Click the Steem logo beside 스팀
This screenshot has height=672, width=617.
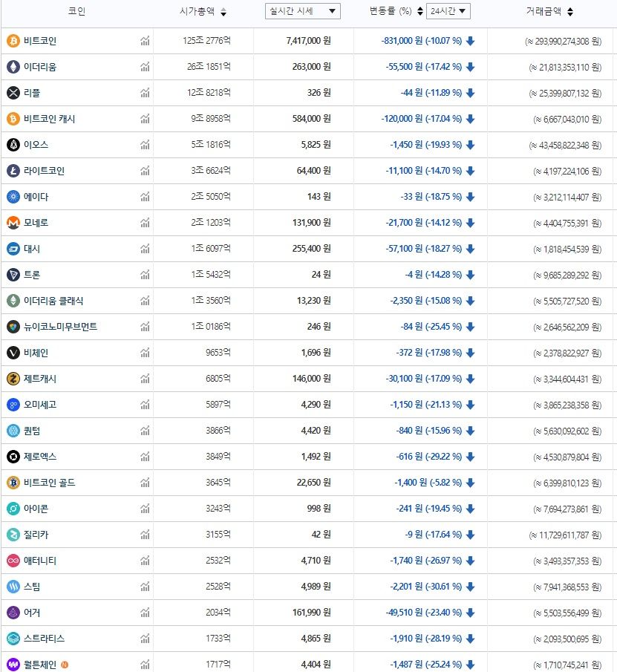[13, 587]
